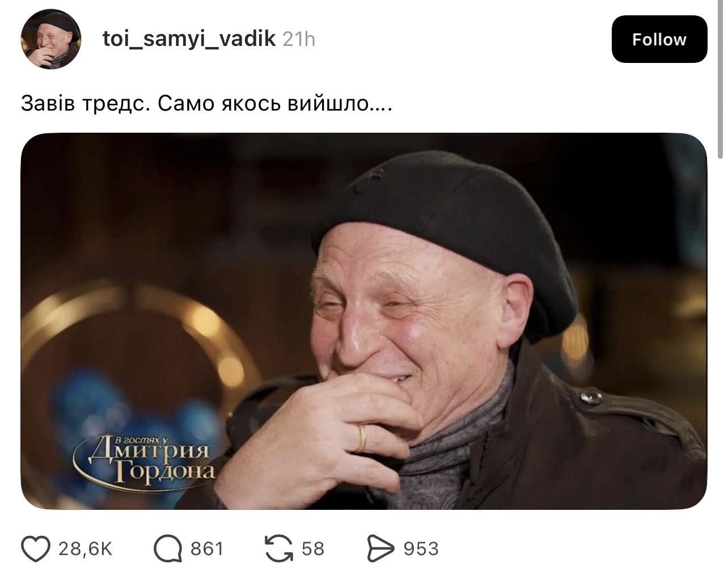View the 861 replies count
728x583 pixels.
tap(207, 549)
